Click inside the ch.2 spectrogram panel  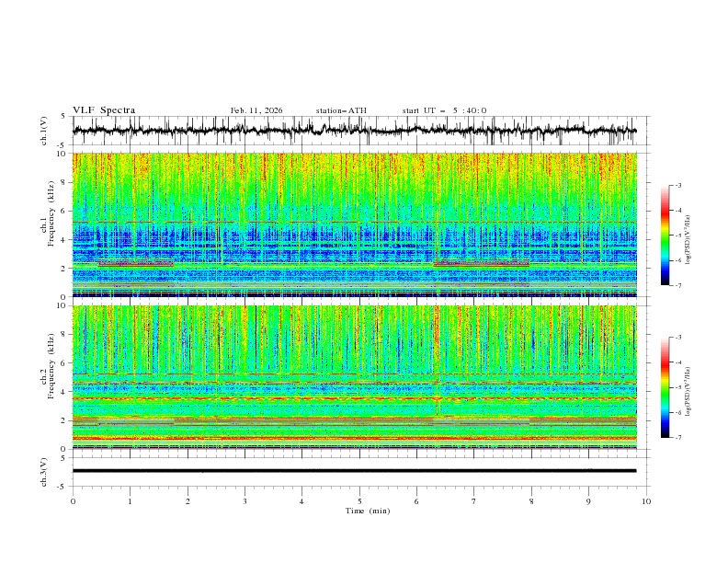click(x=354, y=377)
